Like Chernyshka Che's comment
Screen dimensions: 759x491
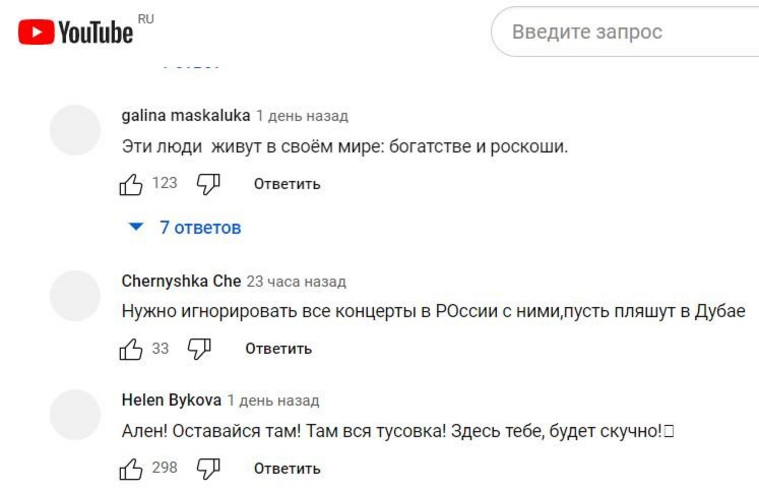tap(131, 349)
